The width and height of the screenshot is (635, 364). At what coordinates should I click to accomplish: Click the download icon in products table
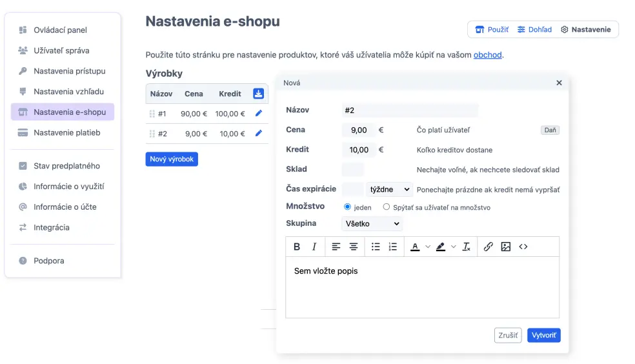point(258,94)
